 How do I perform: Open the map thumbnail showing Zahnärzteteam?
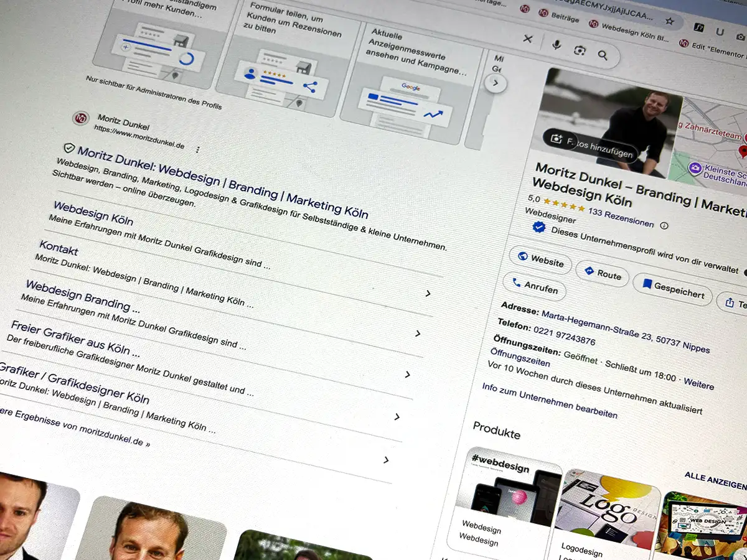712,141
